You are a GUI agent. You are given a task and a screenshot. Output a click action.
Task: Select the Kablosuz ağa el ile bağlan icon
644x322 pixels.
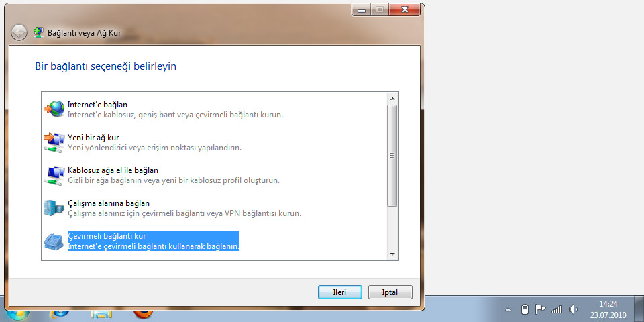54,175
